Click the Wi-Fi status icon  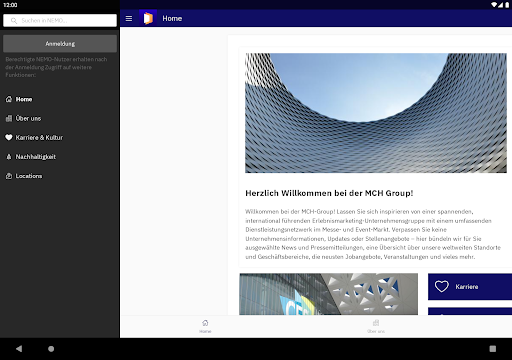click(494, 5)
